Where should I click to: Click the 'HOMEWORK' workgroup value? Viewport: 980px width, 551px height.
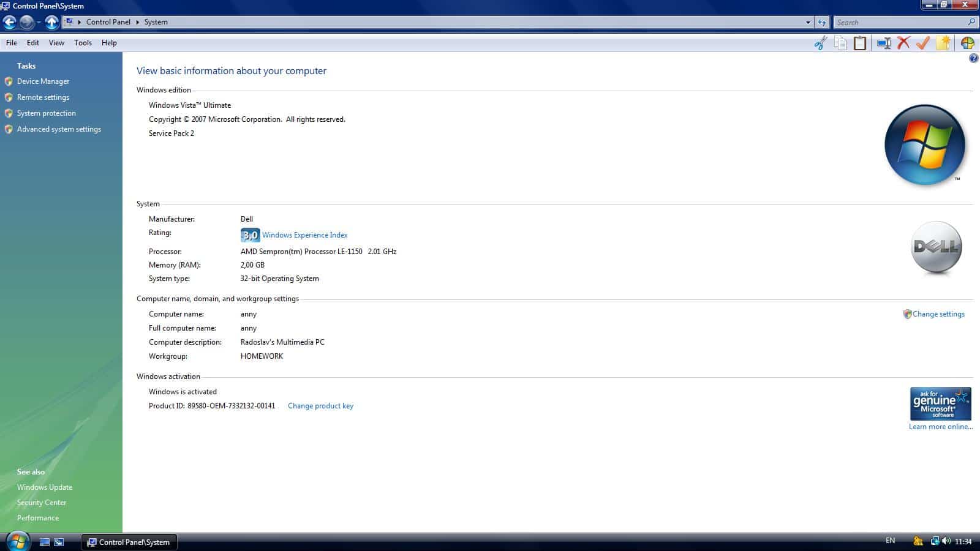262,356
